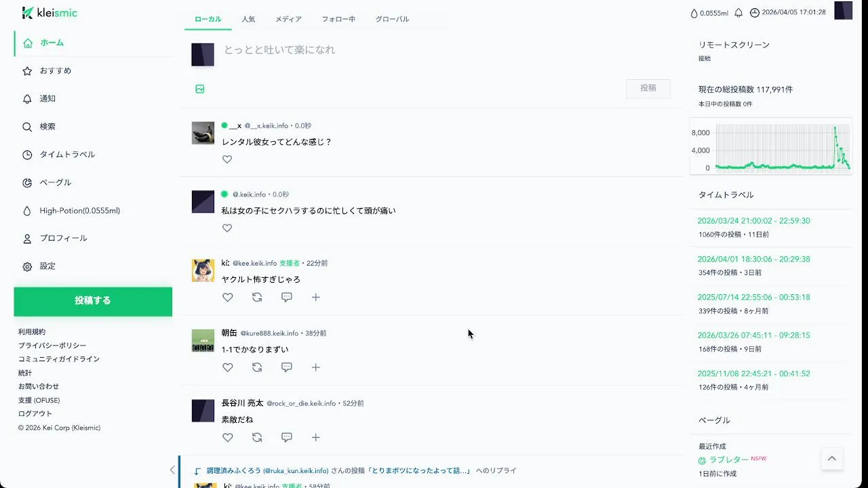Collapse the sidebar with left chevron
This screenshot has height=488, width=868.
click(172, 470)
